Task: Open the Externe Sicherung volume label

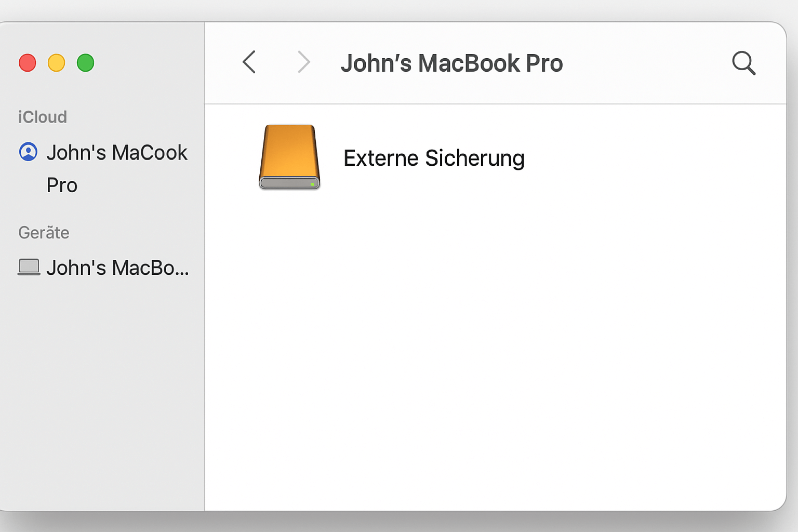Action: [434, 158]
